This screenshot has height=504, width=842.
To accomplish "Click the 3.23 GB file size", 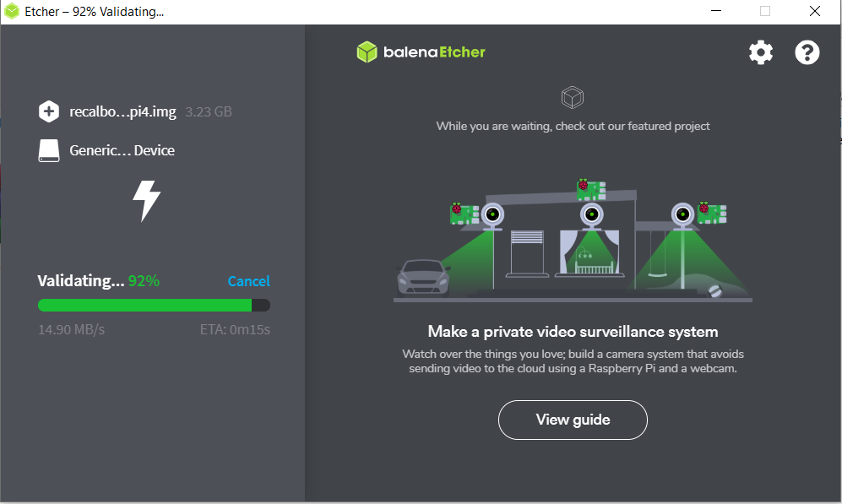I will [209, 111].
